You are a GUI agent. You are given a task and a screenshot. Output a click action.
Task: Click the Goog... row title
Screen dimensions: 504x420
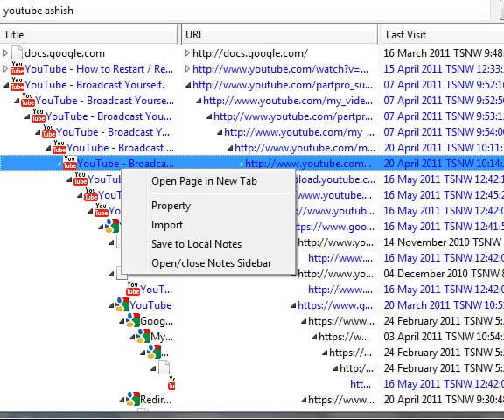point(157,321)
